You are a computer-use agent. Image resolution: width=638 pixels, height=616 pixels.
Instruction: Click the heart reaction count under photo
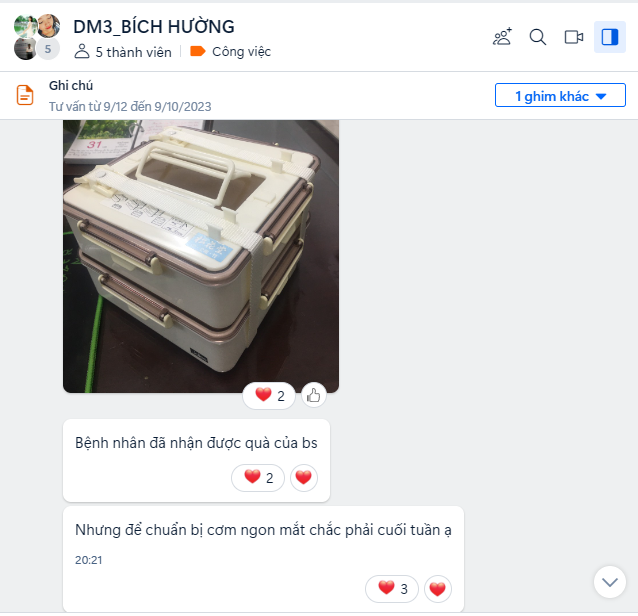point(269,395)
